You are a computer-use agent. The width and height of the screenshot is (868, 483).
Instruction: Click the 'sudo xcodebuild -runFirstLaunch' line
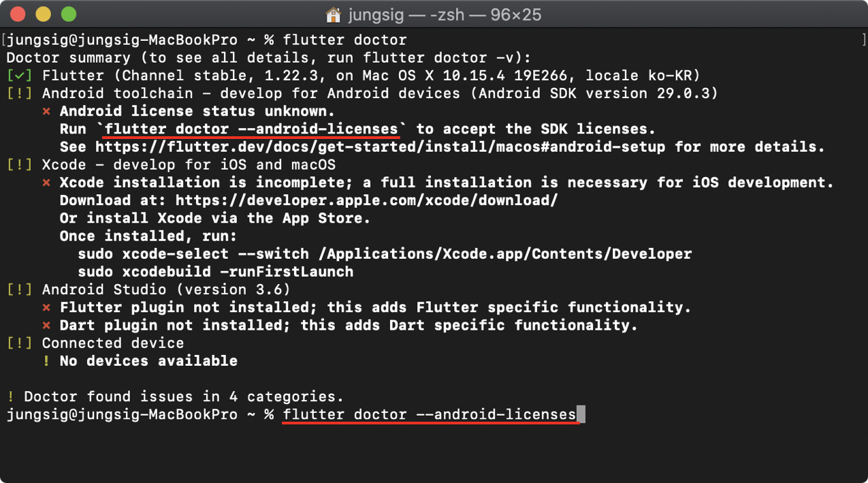pyautogui.click(x=215, y=272)
